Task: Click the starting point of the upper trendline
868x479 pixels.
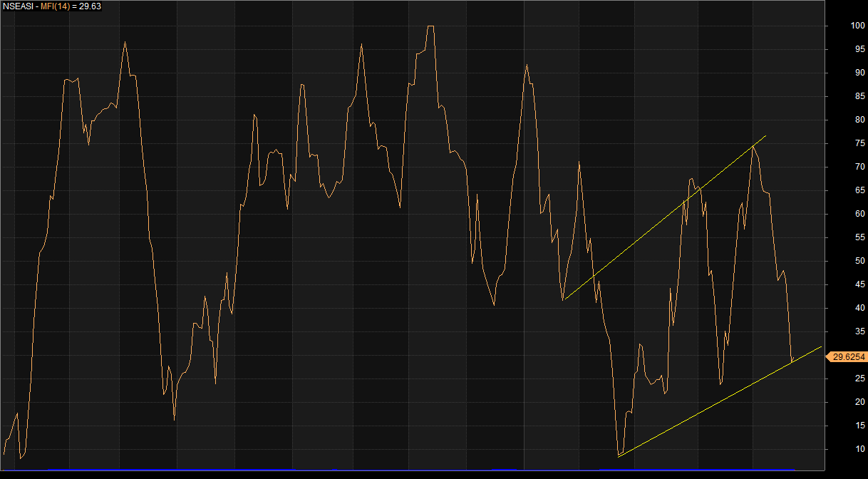Action: [x=563, y=299]
